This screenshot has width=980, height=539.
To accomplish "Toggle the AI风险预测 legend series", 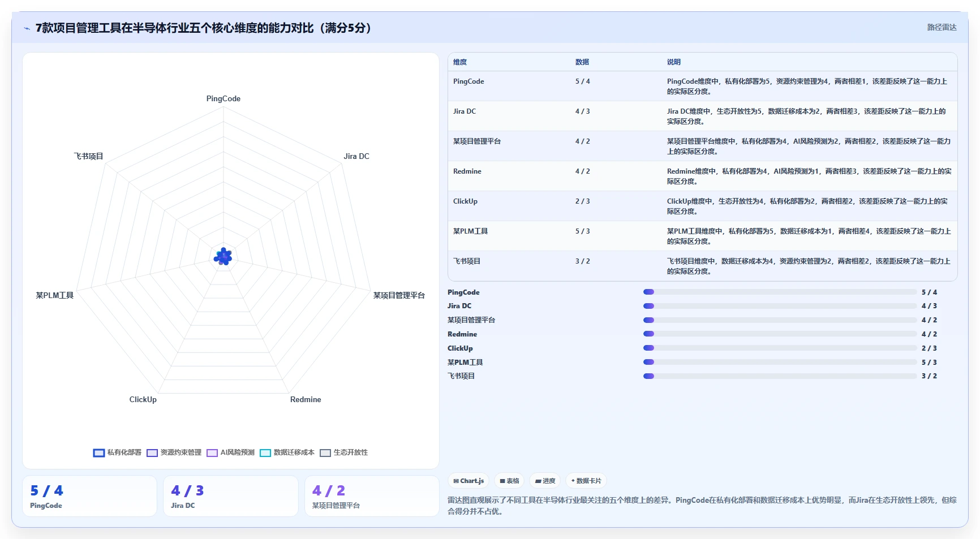I will [x=230, y=452].
